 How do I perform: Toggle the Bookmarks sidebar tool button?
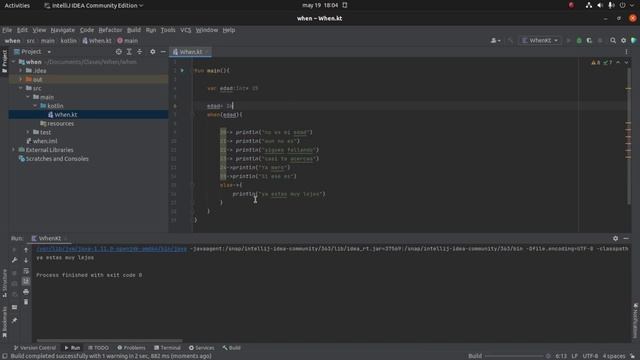4,322
